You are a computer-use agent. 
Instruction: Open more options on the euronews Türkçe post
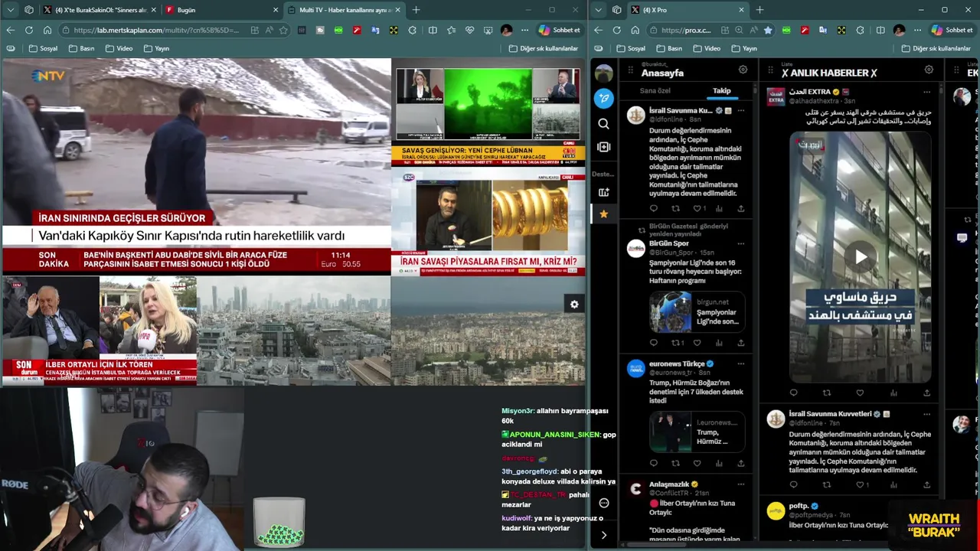[740, 364]
